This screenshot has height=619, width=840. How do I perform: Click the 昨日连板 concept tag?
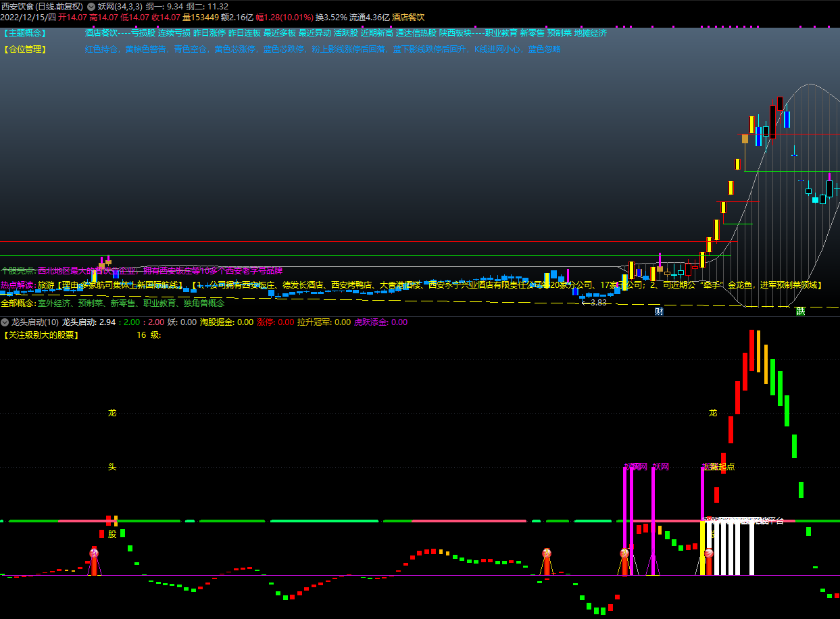[245, 32]
